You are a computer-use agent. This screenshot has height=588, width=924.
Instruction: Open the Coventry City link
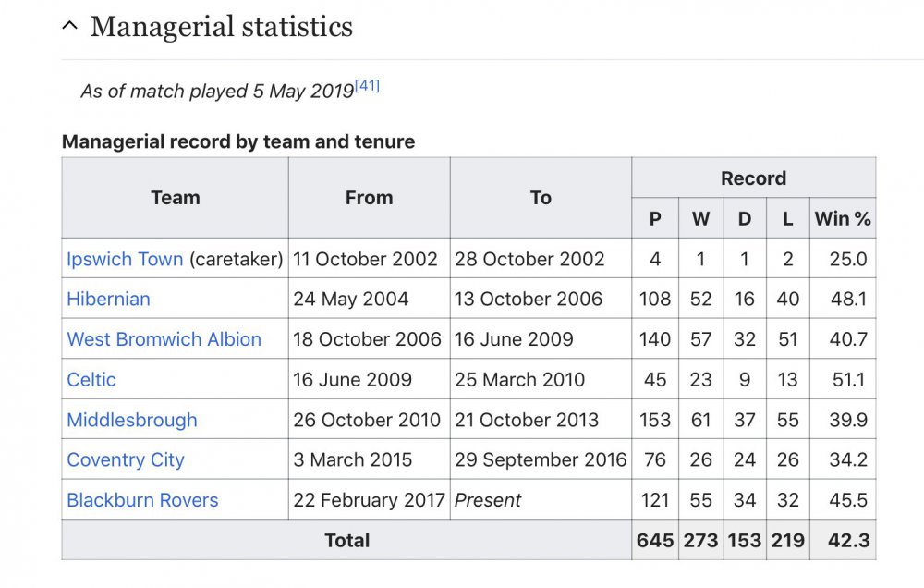(x=126, y=459)
